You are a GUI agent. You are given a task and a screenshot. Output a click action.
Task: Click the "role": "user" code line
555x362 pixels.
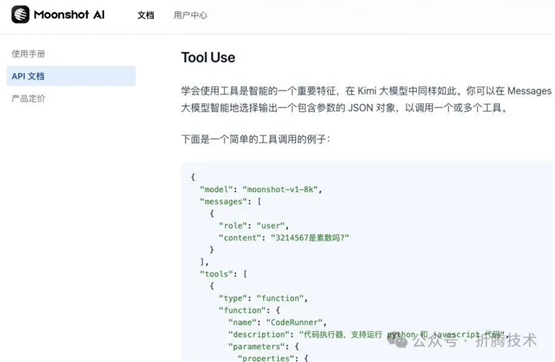[253, 226]
